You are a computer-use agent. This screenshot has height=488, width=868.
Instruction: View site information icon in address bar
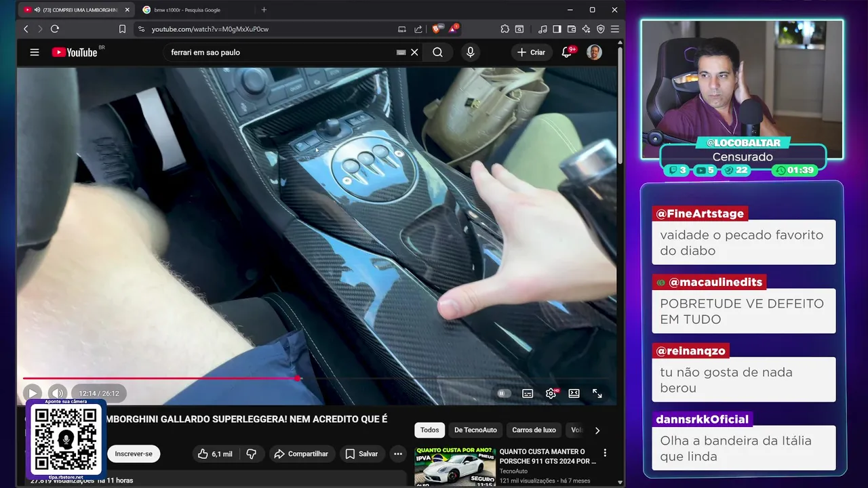click(141, 29)
